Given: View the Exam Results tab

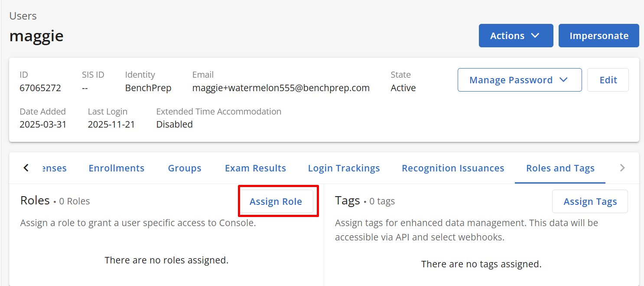Looking at the screenshot, I should 255,168.
